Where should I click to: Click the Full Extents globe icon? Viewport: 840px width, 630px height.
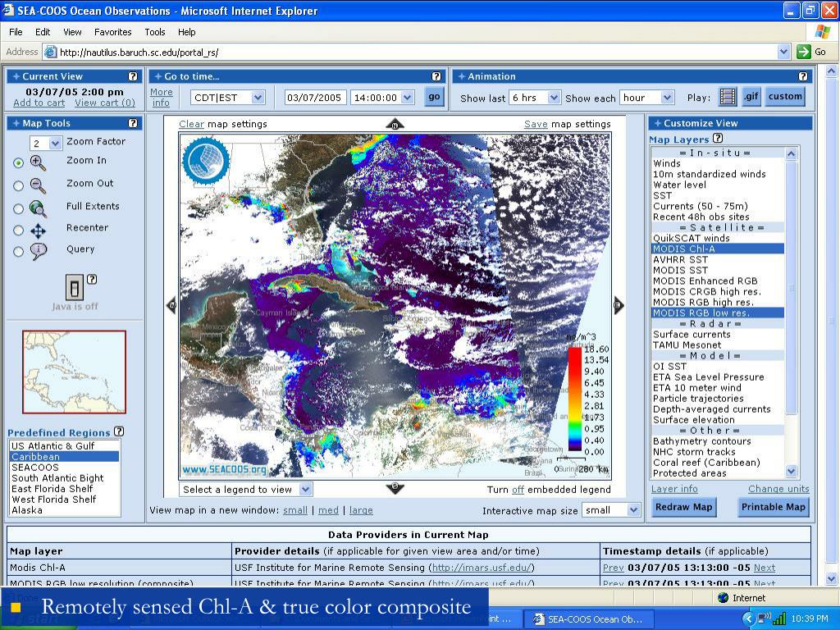tap(38, 208)
